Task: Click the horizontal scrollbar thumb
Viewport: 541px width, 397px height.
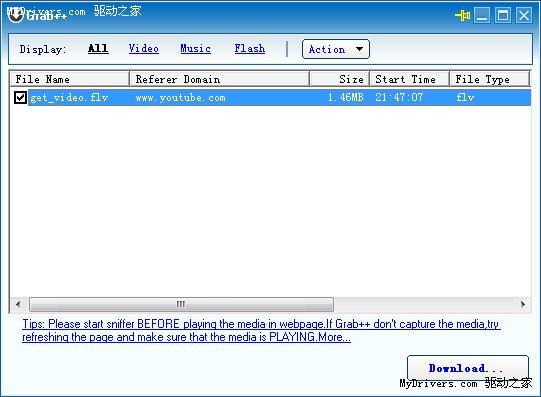Action: pyautogui.click(x=181, y=304)
